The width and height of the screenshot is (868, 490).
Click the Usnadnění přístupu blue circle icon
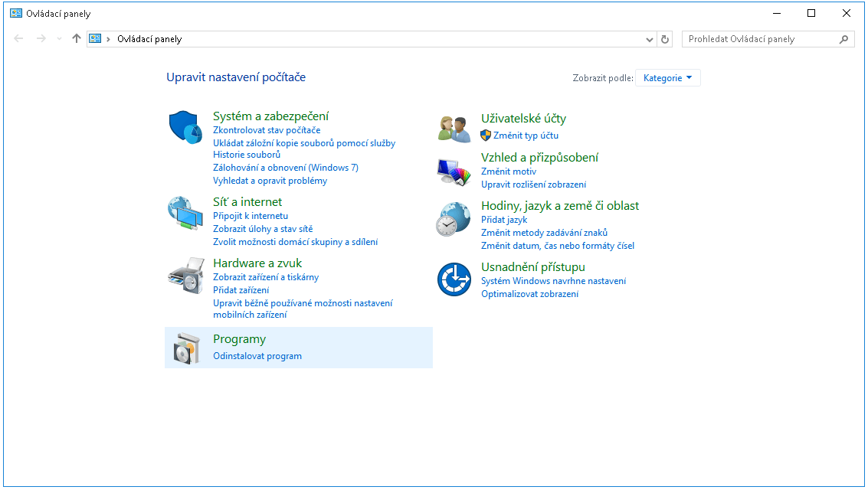(454, 279)
